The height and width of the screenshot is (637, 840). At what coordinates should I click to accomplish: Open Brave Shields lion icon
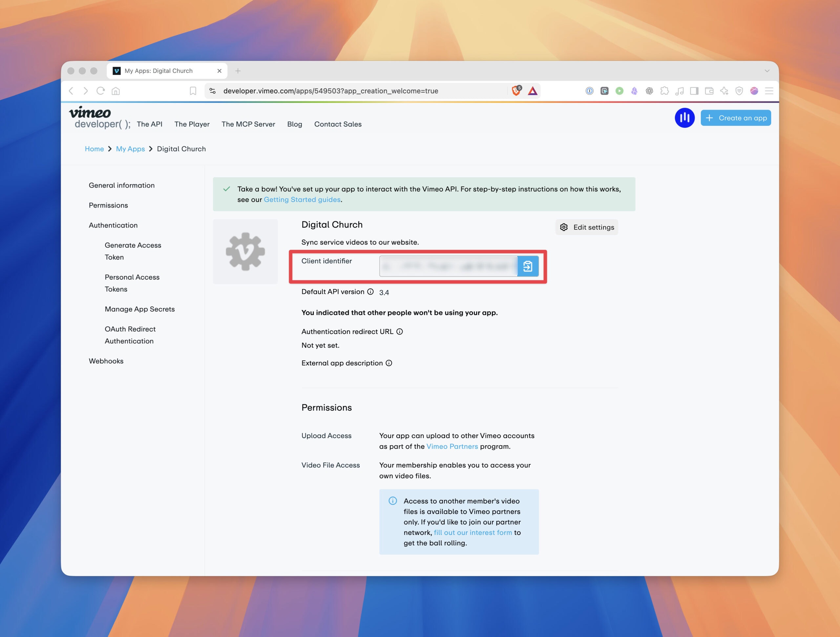click(516, 90)
